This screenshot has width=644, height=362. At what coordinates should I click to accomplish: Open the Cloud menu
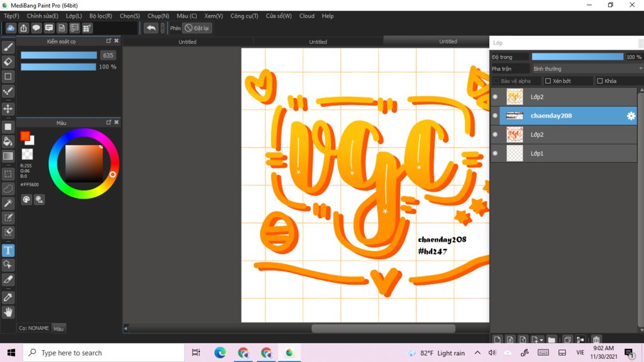point(307,16)
